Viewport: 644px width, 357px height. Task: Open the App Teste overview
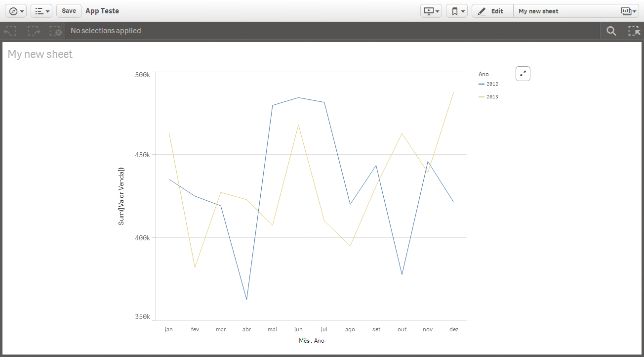pos(102,10)
